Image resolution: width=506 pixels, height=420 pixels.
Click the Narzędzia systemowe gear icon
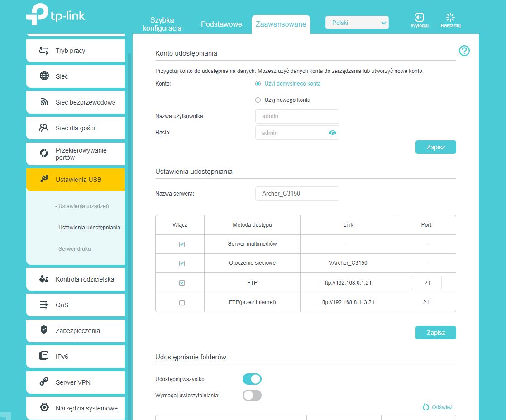click(44, 407)
